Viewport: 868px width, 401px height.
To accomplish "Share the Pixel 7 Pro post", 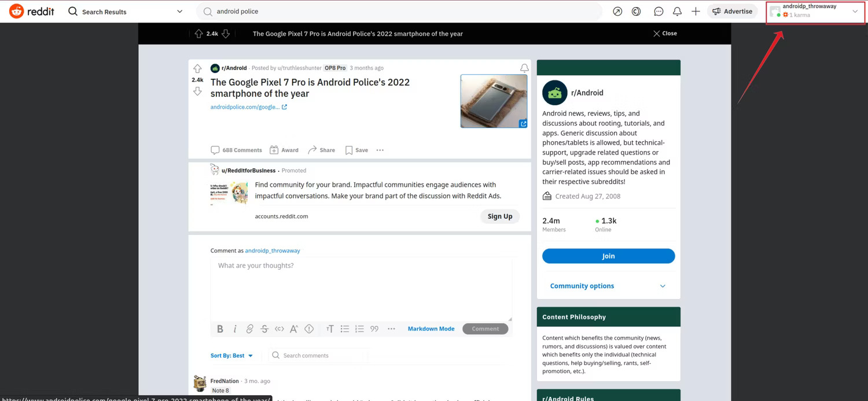I will click(x=321, y=150).
